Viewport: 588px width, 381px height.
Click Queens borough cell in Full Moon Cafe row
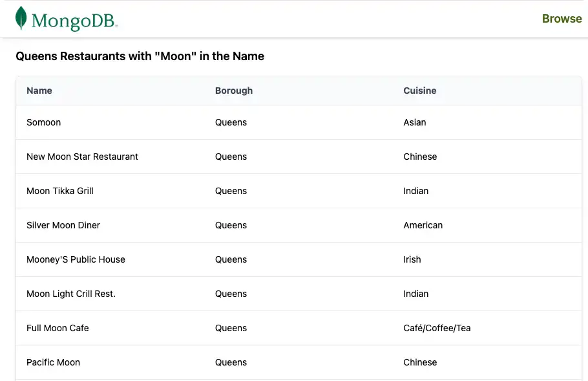tap(231, 328)
